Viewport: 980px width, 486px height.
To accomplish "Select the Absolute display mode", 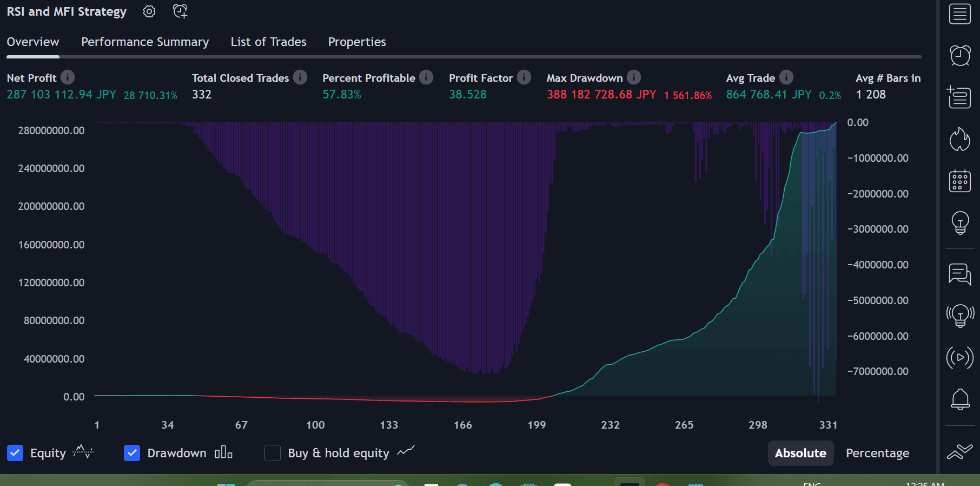I will [800, 453].
